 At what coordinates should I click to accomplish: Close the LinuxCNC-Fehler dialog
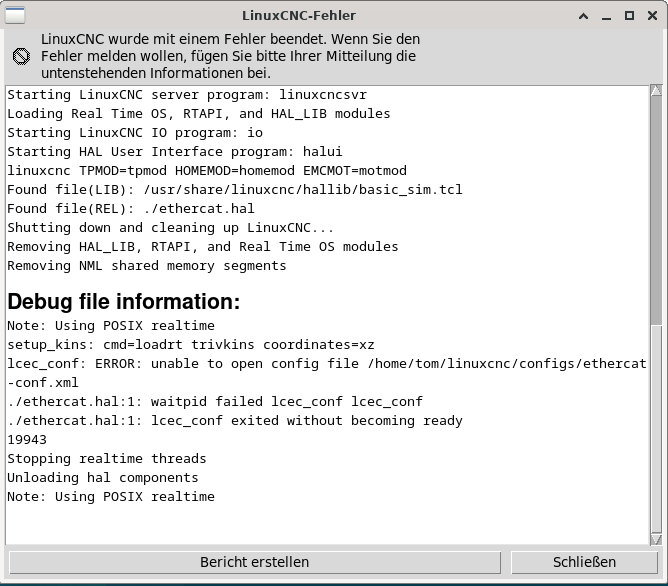coord(652,16)
